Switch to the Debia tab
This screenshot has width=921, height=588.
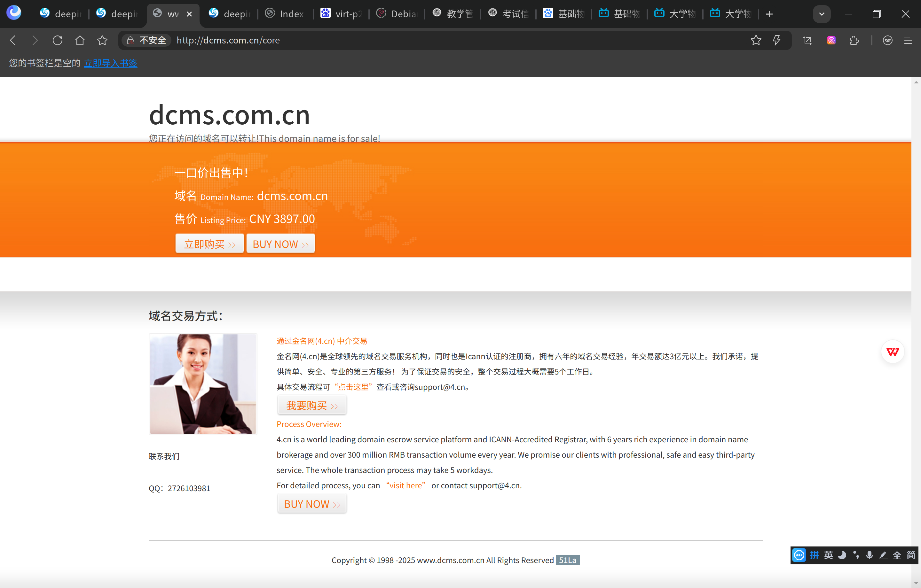397,14
